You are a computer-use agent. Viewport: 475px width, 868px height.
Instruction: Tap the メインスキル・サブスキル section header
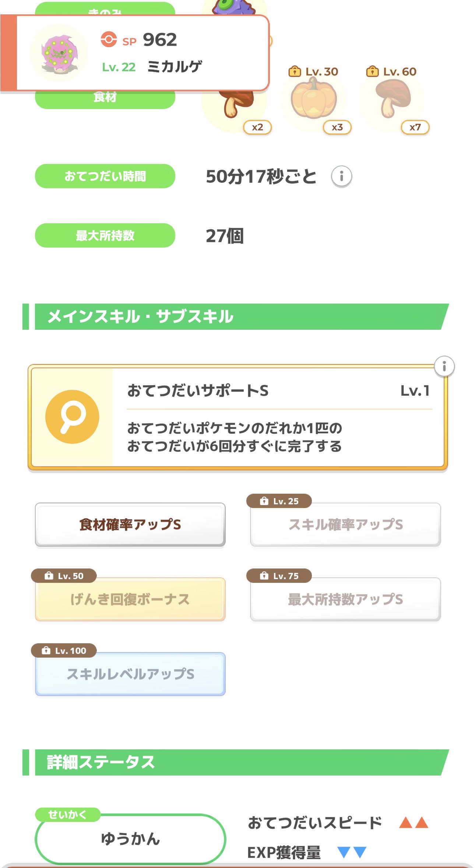click(236, 317)
